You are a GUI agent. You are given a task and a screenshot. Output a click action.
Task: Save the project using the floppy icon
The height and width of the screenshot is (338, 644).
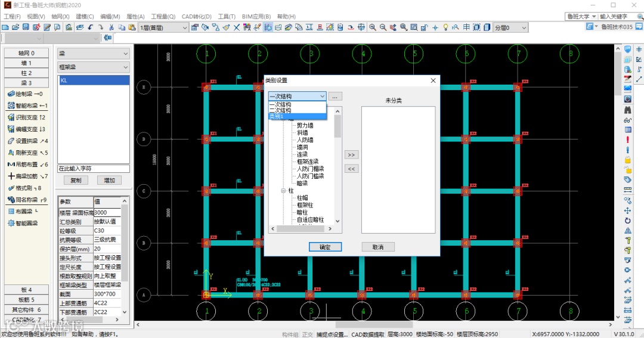click(x=26, y=27)
